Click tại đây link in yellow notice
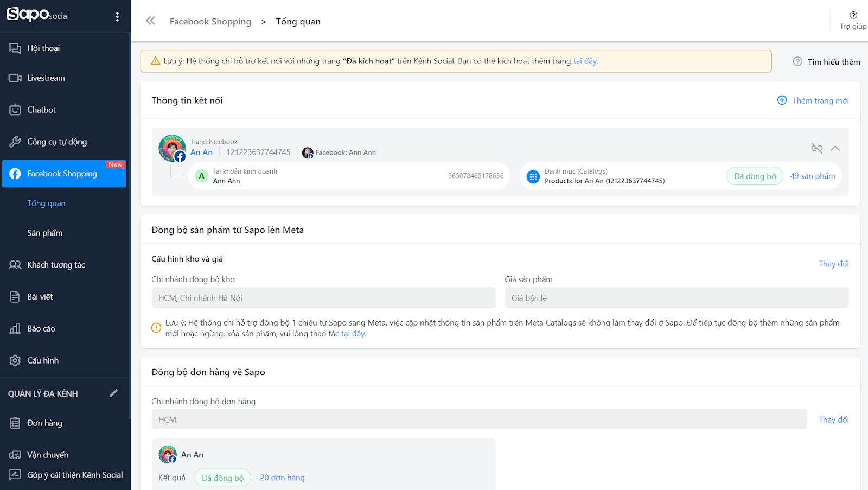The image size is (868, 490). point(586,61)
